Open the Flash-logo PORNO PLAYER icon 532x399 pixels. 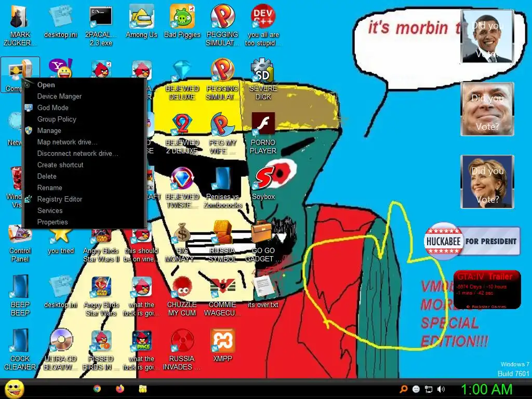(263, 134)
